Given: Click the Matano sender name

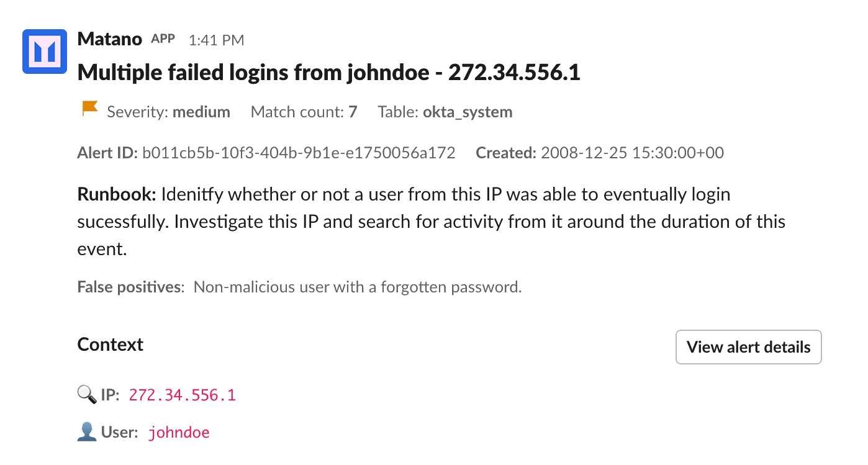Looking at the screenshot, I should pyautogui.click(x=109, y=39).
